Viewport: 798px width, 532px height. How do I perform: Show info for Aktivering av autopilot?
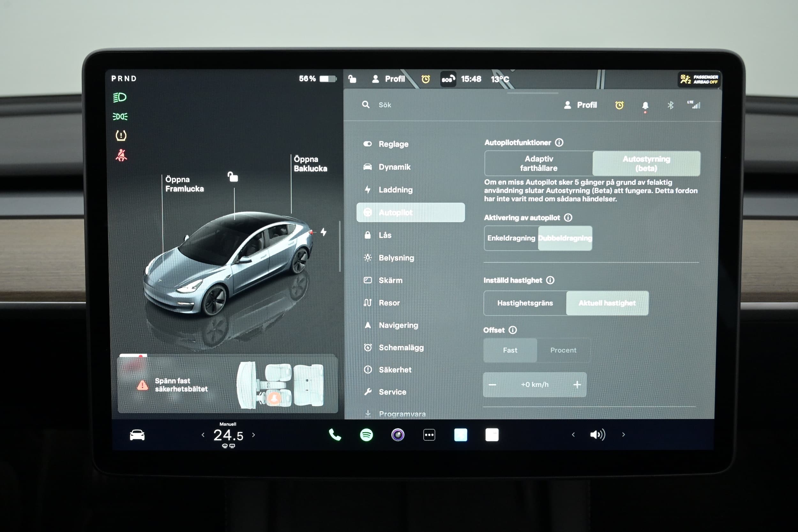[x=568, y=217]
